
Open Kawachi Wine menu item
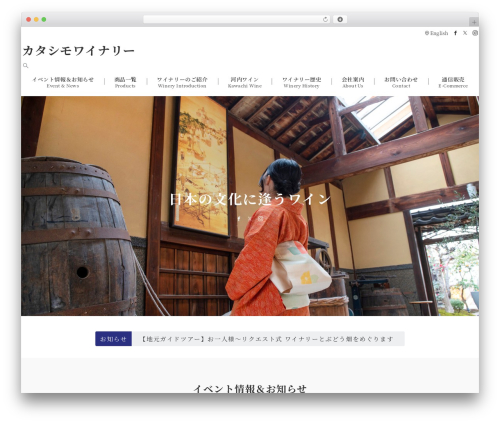pyautogui.click(x=245, y=82)
